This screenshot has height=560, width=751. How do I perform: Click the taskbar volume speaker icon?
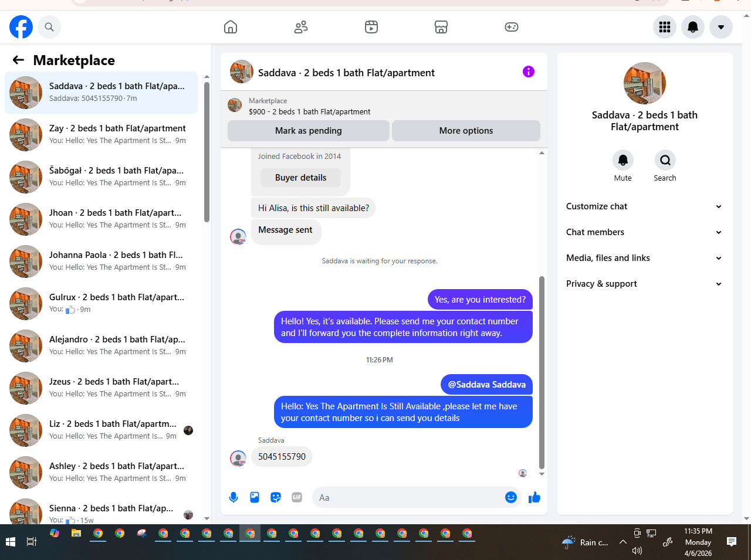coord(637,551)
